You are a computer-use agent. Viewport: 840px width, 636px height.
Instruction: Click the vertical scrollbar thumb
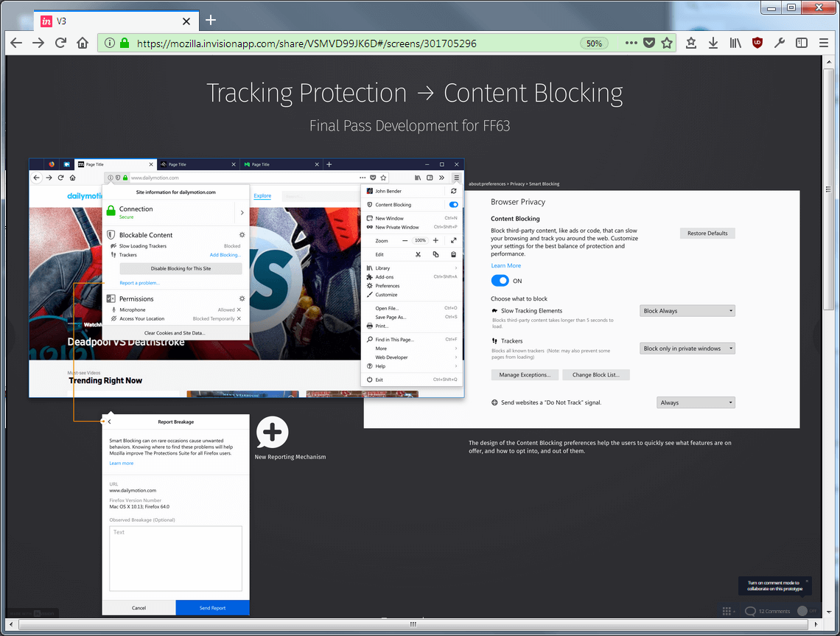[x=828, y=189]
